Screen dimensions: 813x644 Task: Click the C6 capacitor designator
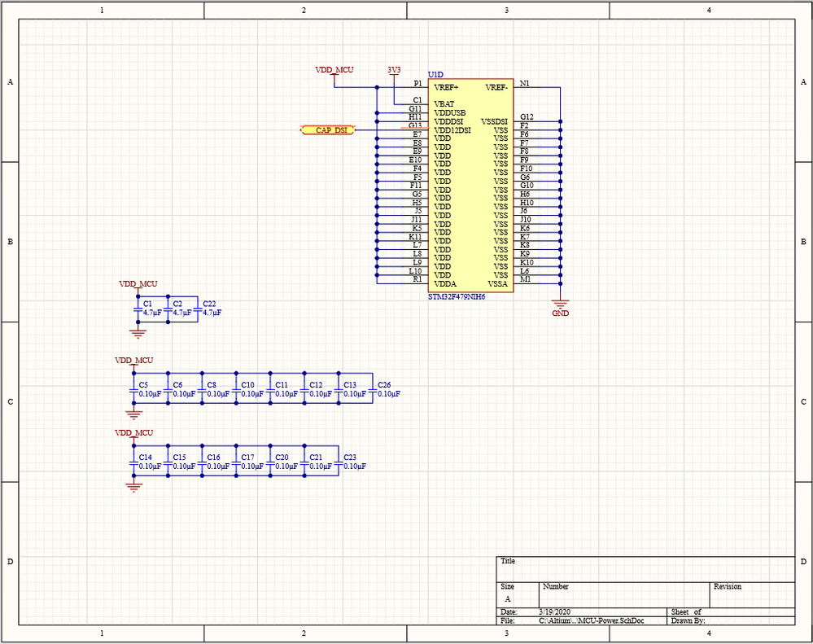(178, 385)
